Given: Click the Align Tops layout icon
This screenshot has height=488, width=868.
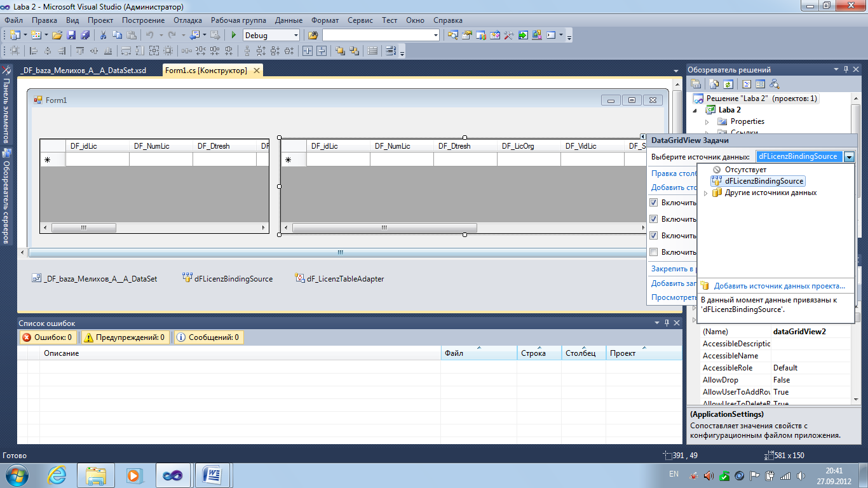Looking at the screenshot, I should pyautogui.click(x=81, y=51).
